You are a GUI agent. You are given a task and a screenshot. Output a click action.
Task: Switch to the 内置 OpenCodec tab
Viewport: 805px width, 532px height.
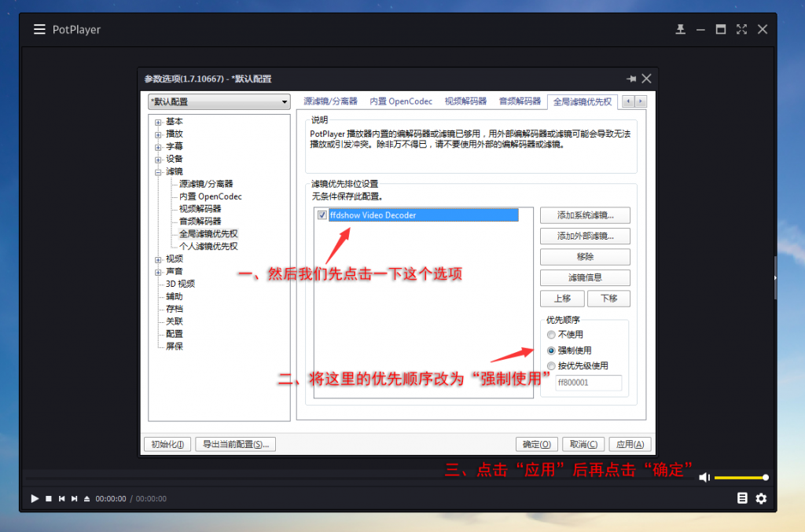pyautogui.click(x=401, y=101)
